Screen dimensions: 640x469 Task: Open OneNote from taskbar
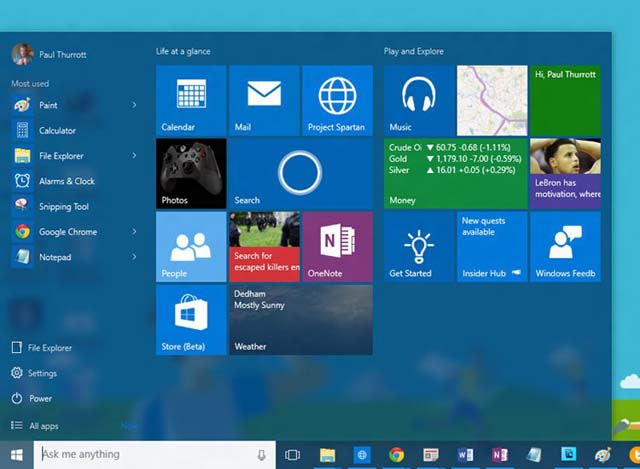(500, 455)
